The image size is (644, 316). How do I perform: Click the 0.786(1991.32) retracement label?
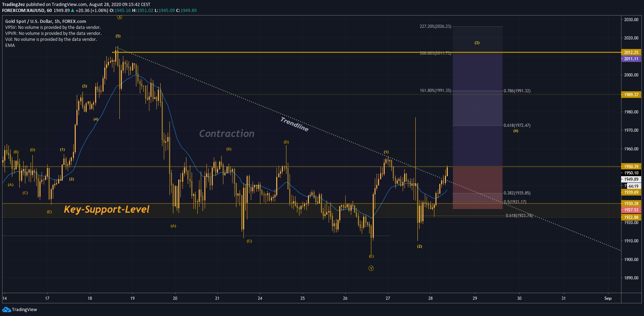point(517,91)
